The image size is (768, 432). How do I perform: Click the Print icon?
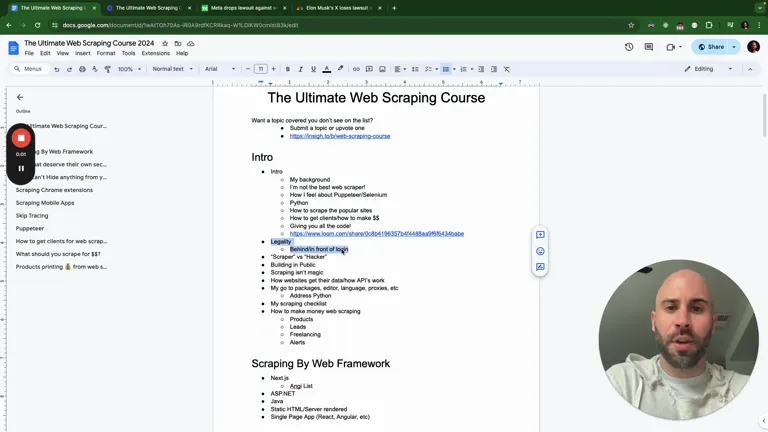pos(82,69)
